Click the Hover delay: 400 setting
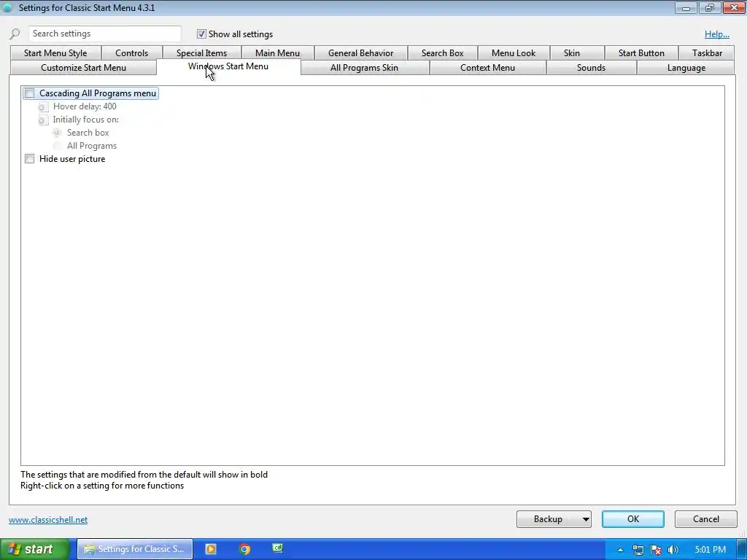 (85, 106)
